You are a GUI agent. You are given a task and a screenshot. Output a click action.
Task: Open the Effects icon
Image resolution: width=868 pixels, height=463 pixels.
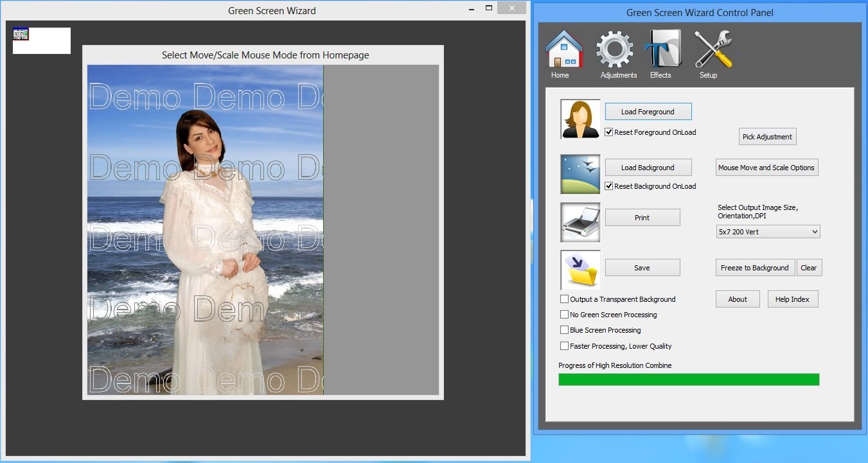point(662,49)
